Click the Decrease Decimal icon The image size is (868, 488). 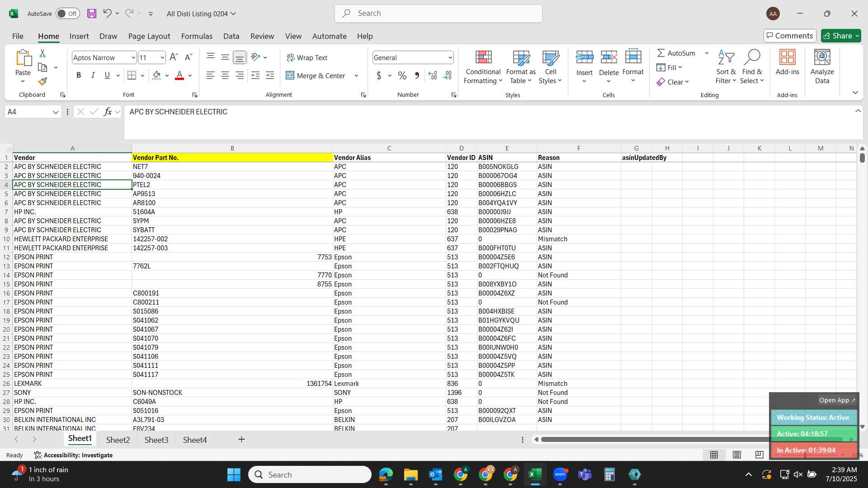pos(447,75)
